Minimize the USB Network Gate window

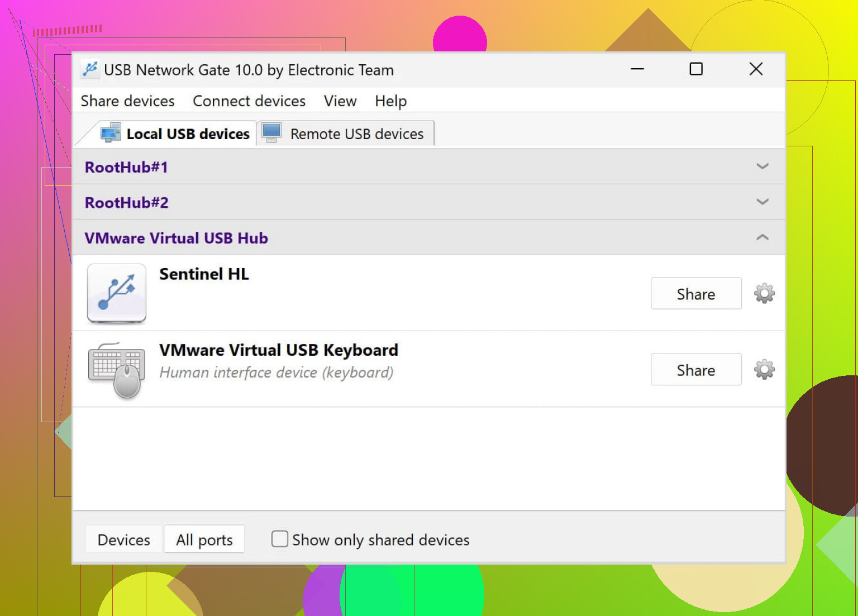[x=637, y=69]
